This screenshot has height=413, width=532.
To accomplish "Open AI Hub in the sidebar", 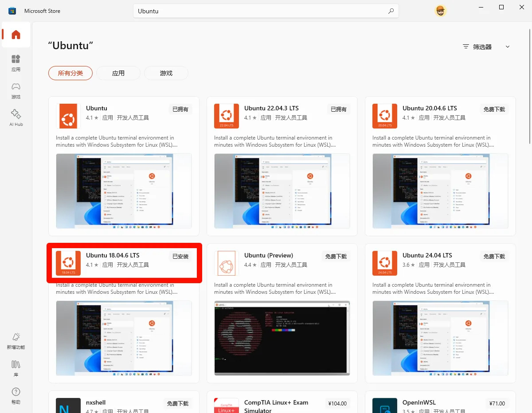I will pos(16,117).
